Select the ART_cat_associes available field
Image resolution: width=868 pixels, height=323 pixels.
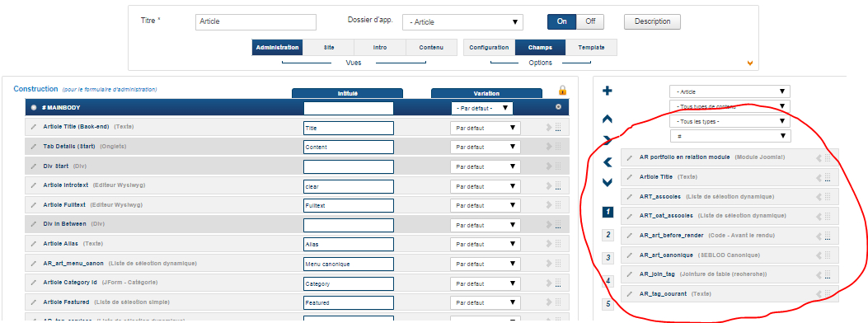730,216
